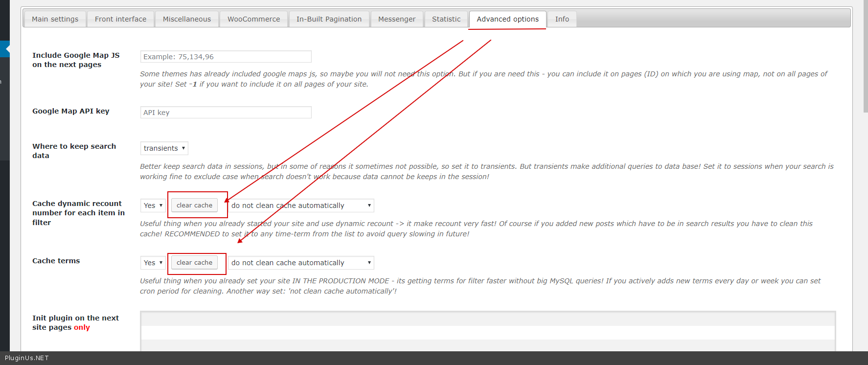Clear cache for dynamic recount

194,205
